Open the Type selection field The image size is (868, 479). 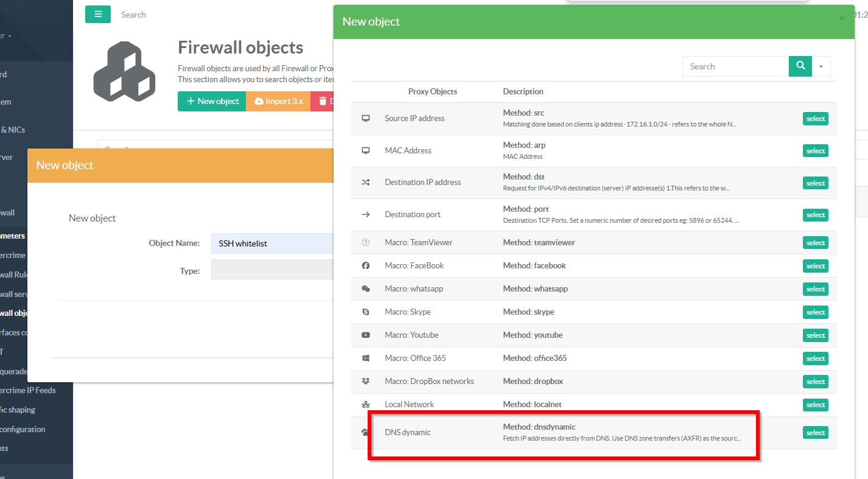tap(272, 270)
